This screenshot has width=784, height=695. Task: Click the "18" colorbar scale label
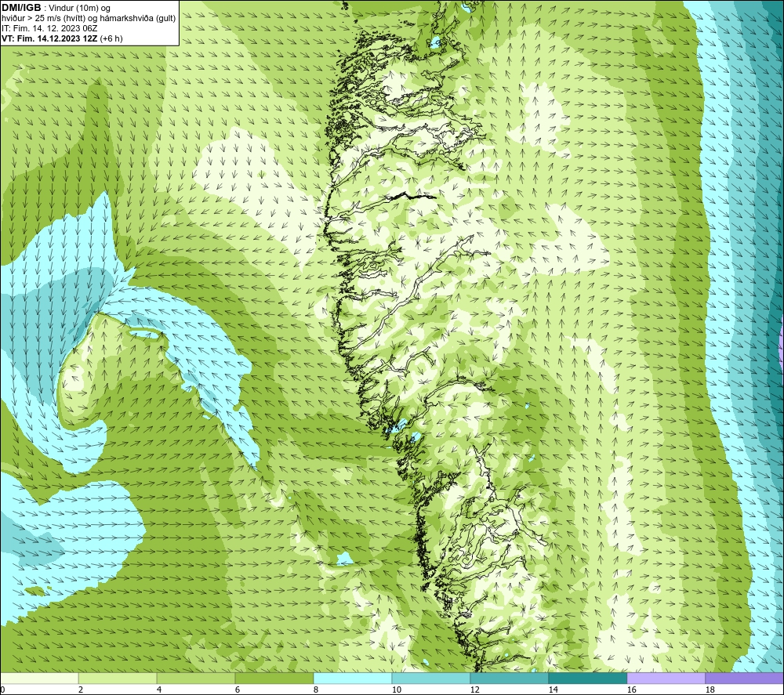tap(710, 690)
